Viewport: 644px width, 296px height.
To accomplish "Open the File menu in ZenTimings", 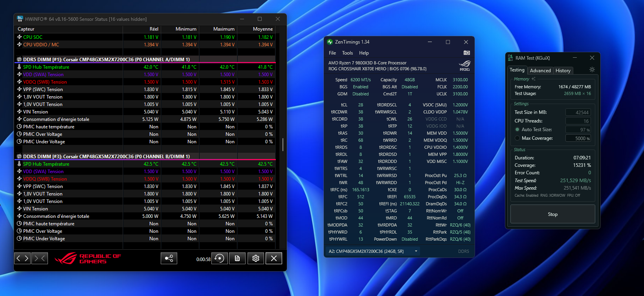I will point(332,53).
